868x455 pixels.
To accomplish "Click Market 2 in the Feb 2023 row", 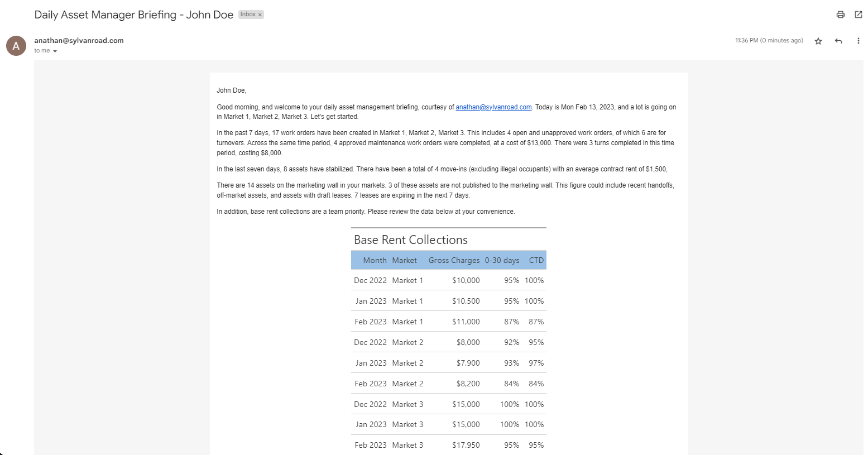I will pos(407,384).
